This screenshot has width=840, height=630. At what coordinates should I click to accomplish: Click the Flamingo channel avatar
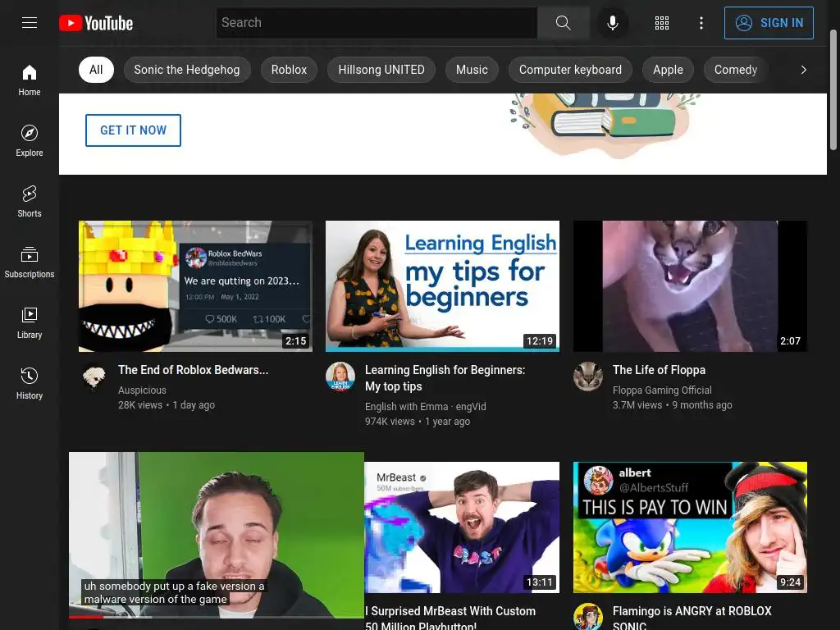coord(587,617)
